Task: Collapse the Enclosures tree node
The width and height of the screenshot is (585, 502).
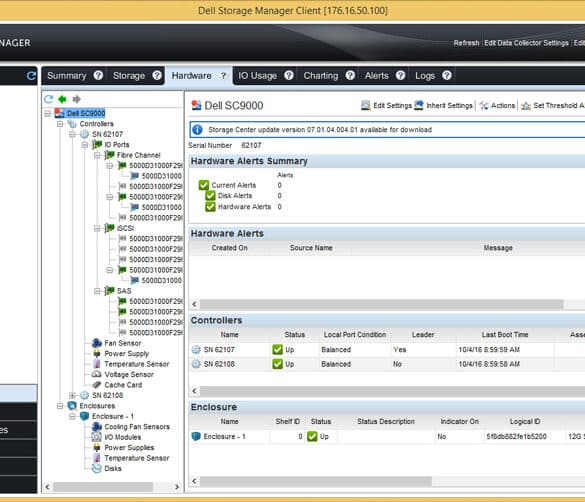Action: tap(60, 406)
